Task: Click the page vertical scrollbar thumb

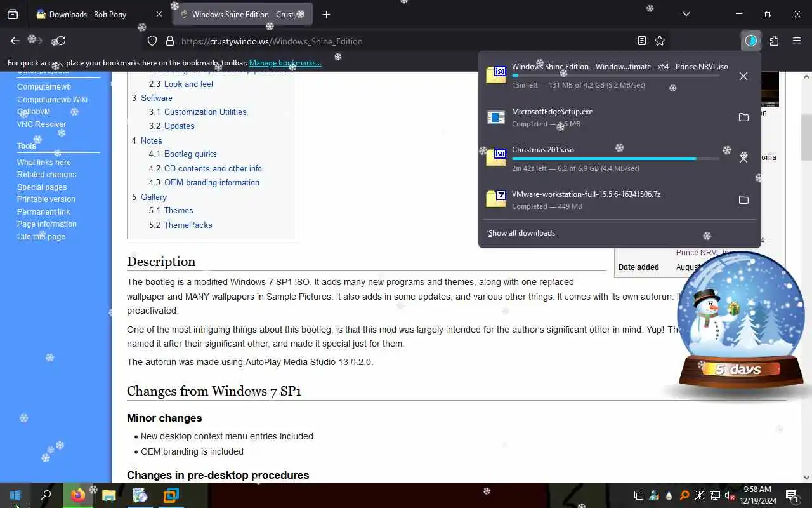Action: point(806,137)
